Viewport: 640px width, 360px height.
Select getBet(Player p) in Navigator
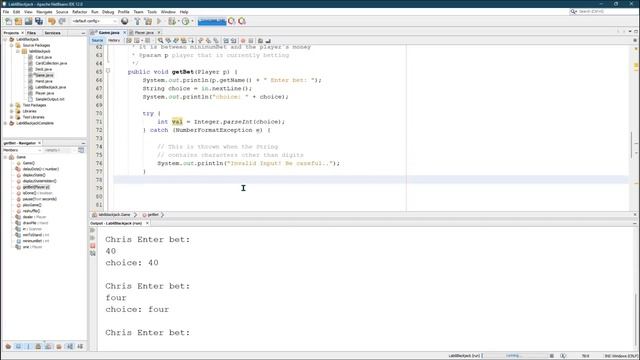coord(36,187)
